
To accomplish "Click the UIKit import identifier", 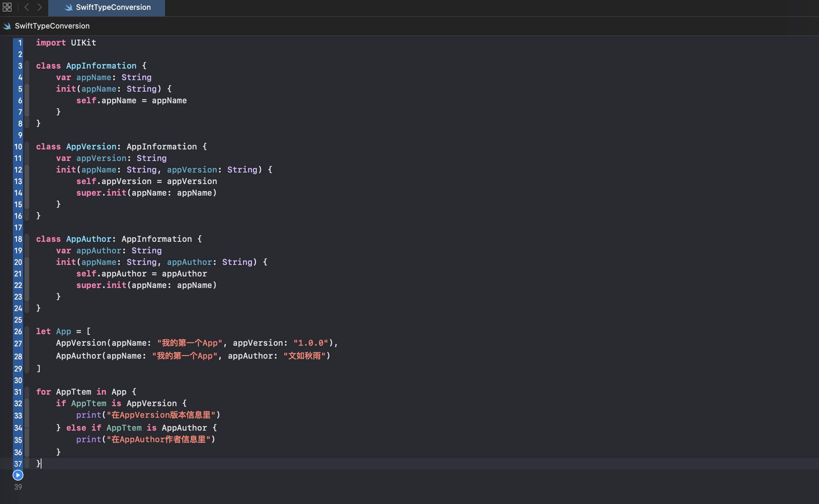I will [x=84, y=43].
